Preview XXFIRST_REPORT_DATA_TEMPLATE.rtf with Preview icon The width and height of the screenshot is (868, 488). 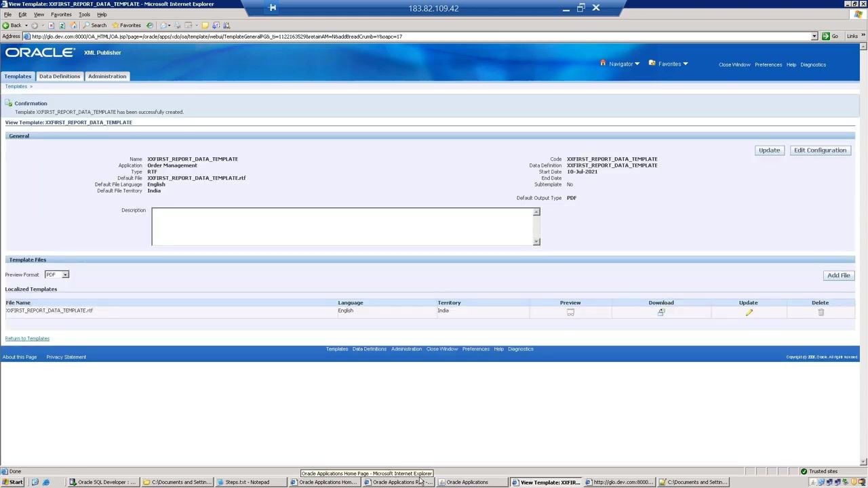[x=570, y=312]
